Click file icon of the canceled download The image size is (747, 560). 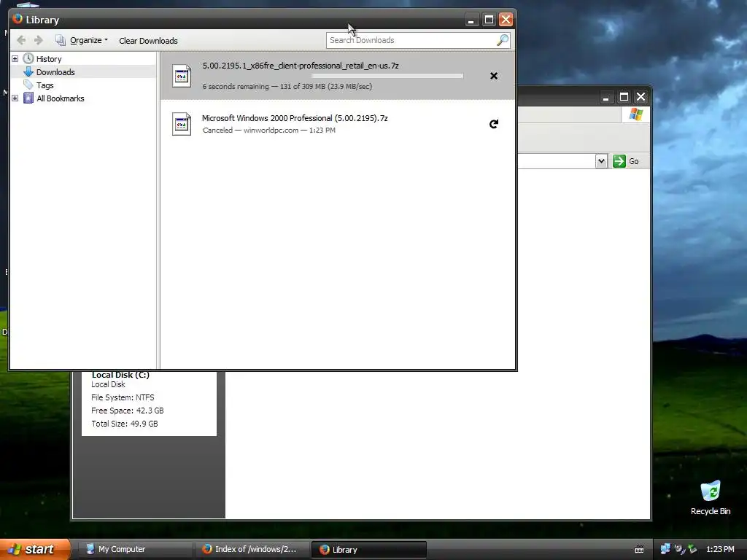click(182, 124)
